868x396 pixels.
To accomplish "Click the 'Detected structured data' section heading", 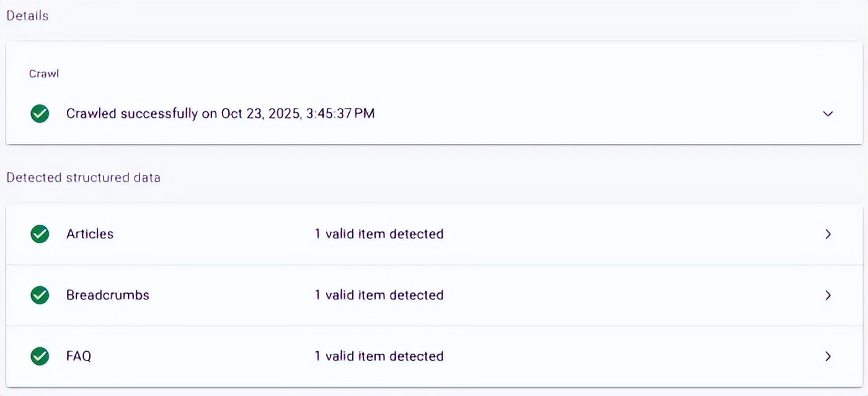I will click(83, 178).
